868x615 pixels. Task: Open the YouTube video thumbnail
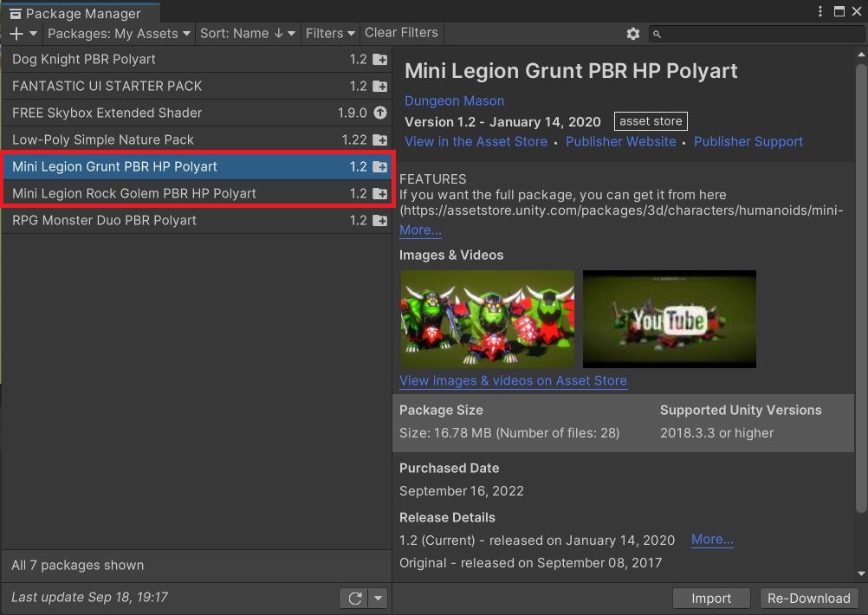(670, 320)
